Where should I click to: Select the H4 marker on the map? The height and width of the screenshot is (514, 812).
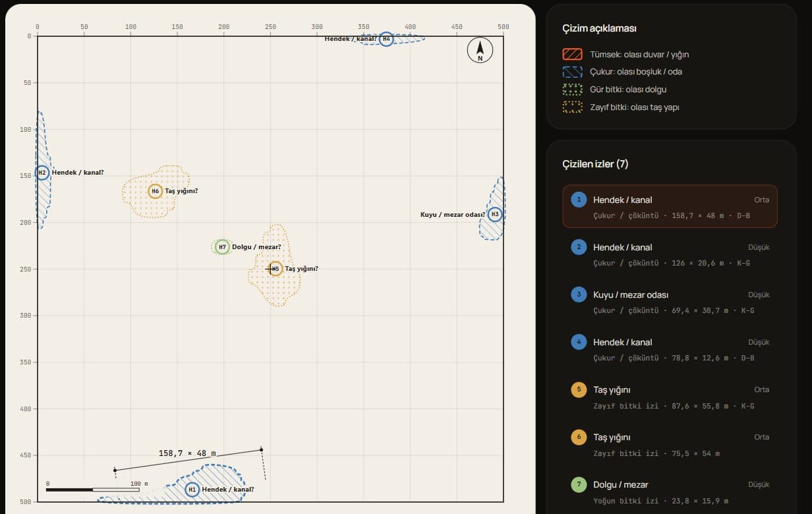[386, 39]
